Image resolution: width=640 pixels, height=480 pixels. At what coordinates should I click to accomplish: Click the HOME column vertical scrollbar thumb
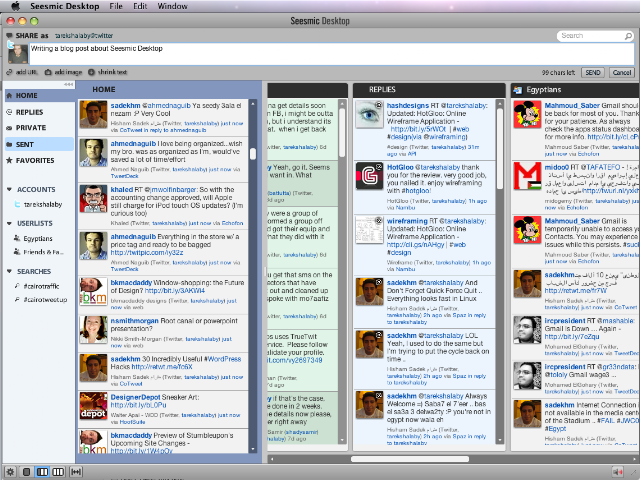[253, 154]
